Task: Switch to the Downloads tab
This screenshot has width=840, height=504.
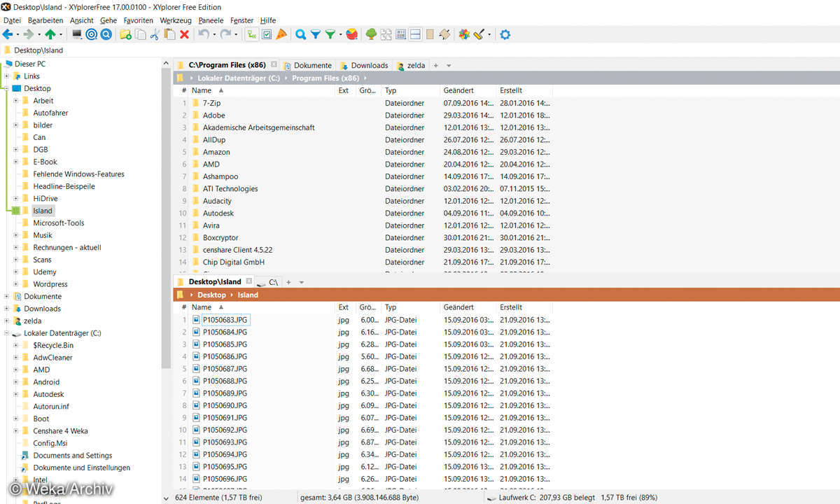Action: (364, 65)
